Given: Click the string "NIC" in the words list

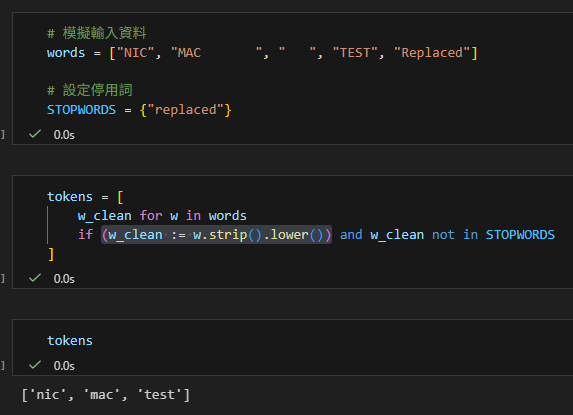Looking at the screenshot, I should point(136,53).
